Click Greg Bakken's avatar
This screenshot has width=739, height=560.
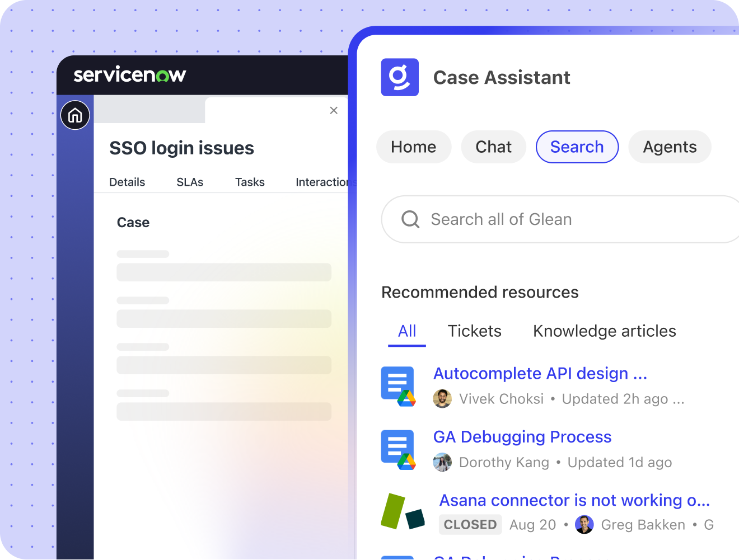click(584, 525)
